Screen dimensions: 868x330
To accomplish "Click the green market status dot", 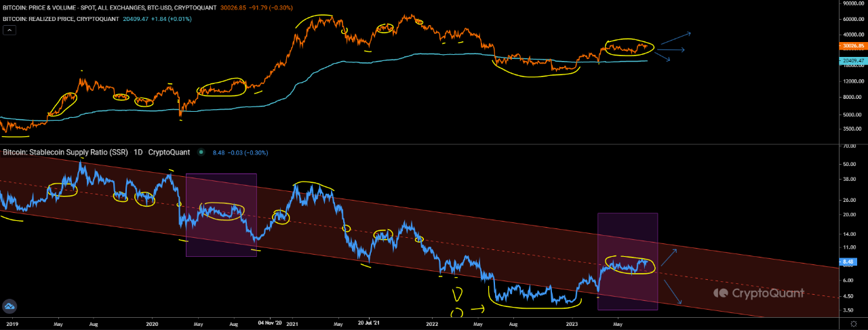I will coord(201,152).
